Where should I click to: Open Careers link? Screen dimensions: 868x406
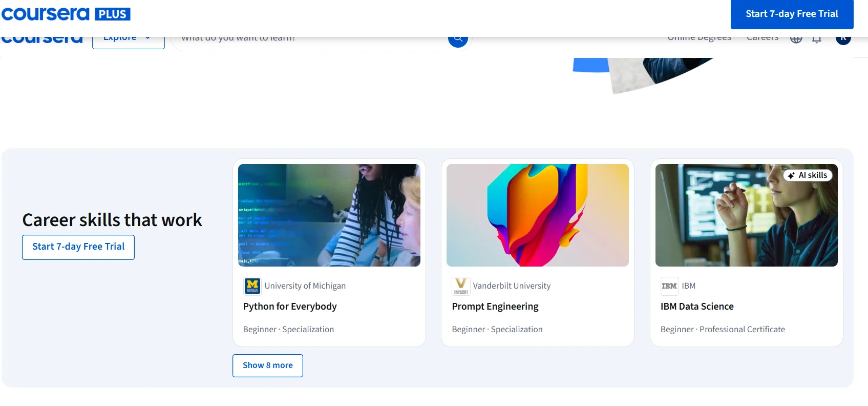pyautogui.click(x=763, y=39)
